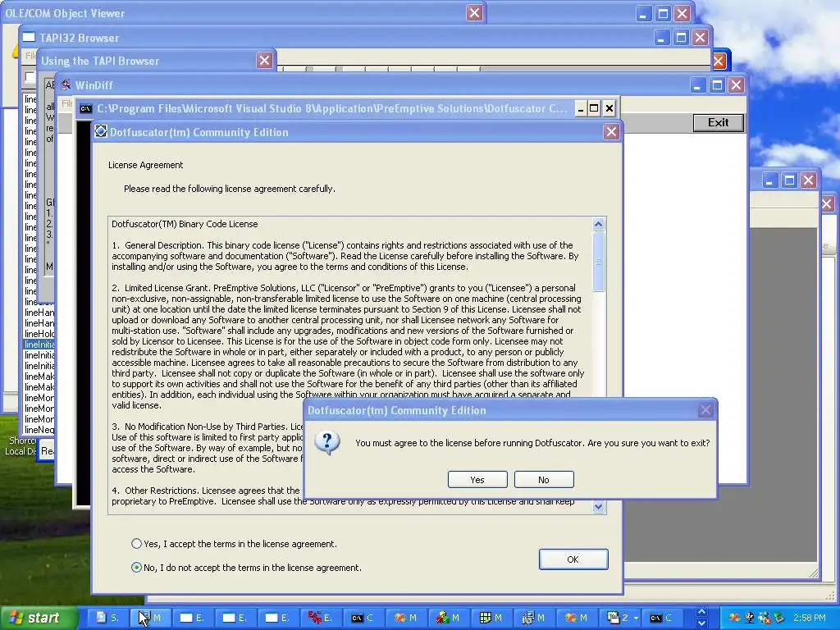The height and width of the screenshot is (630, 840).
Task: Click resize grip of the gray right-side window
Action: 814,573
